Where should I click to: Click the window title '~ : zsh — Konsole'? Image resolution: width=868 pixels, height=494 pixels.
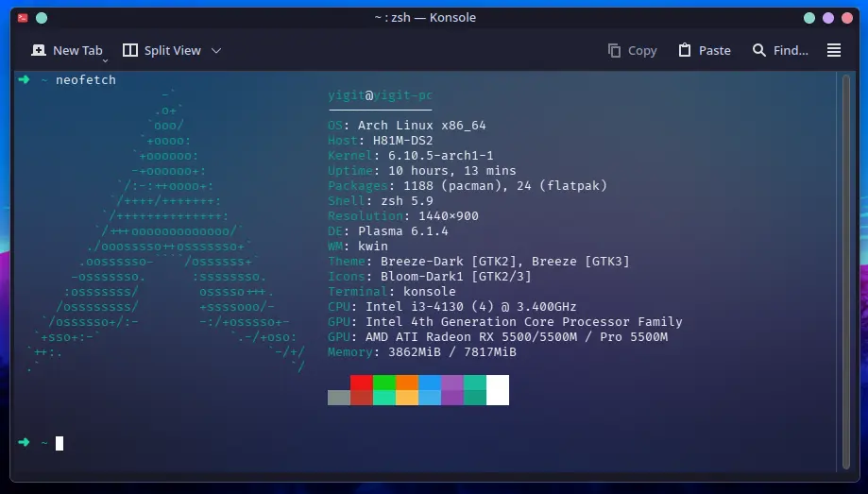(x=425, y=18)
